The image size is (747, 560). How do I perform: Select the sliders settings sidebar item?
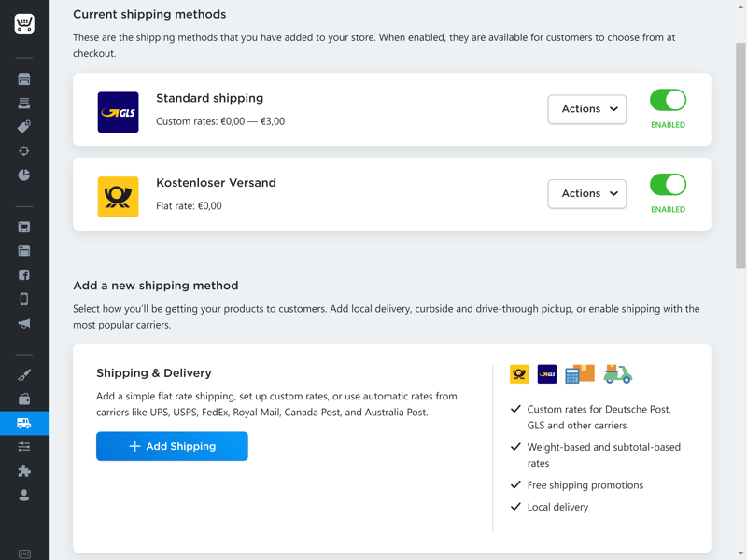pos(24,447)
